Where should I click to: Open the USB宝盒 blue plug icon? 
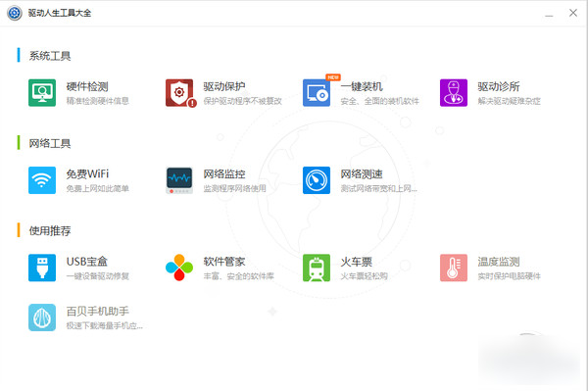(x=42, y=268)
